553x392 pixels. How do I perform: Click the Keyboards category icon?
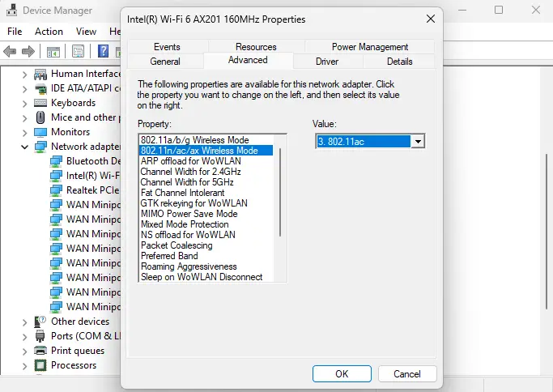click(40, 103)
